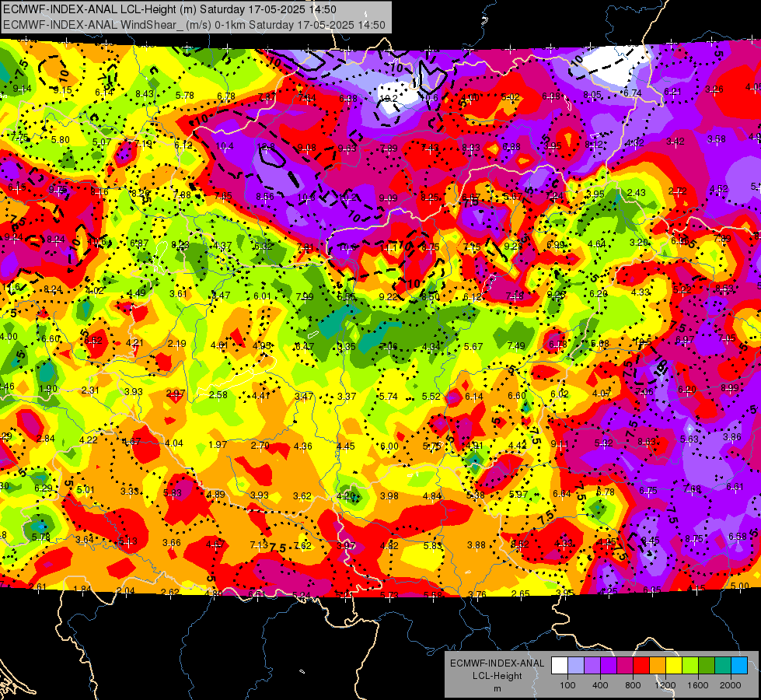Click the legend label '2000'

coord(731,685)
